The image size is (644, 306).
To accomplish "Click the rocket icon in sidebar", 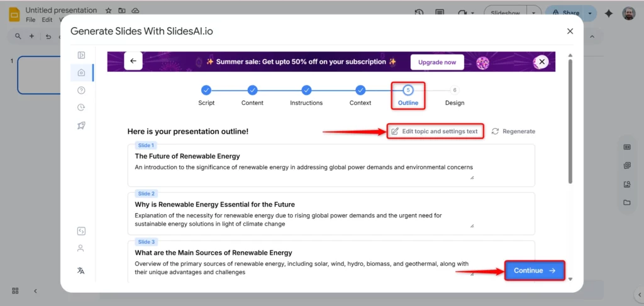I will pyautogui.click(x=81, y=125).
